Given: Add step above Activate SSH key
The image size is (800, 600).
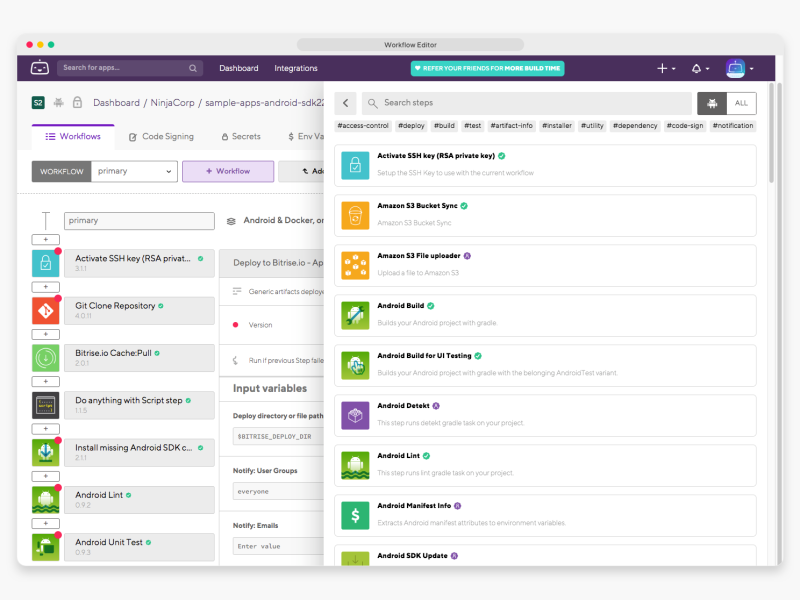Looking at the screenshot, I should [45, 239].
